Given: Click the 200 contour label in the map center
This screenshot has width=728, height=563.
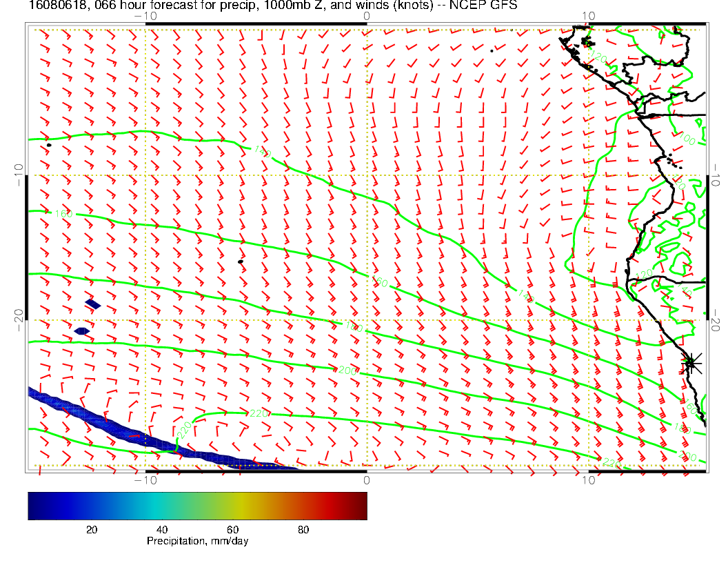Looking at the screenshot, I should pos(347,371).
